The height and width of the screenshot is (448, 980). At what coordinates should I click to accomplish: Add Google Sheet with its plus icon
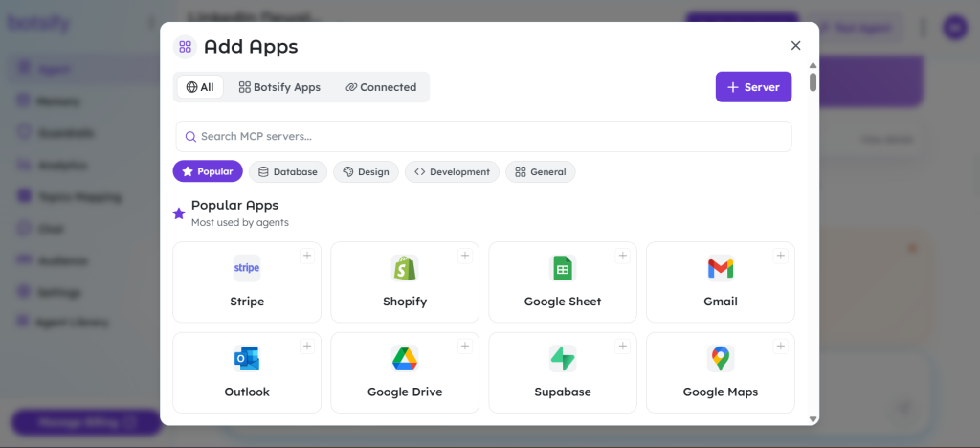(622, 256)
